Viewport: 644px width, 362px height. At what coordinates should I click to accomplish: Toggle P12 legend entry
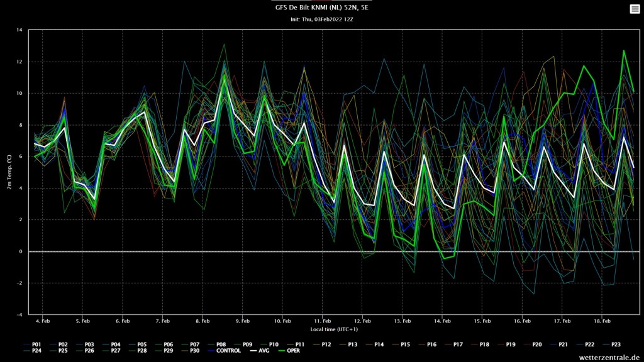[321, 345]
